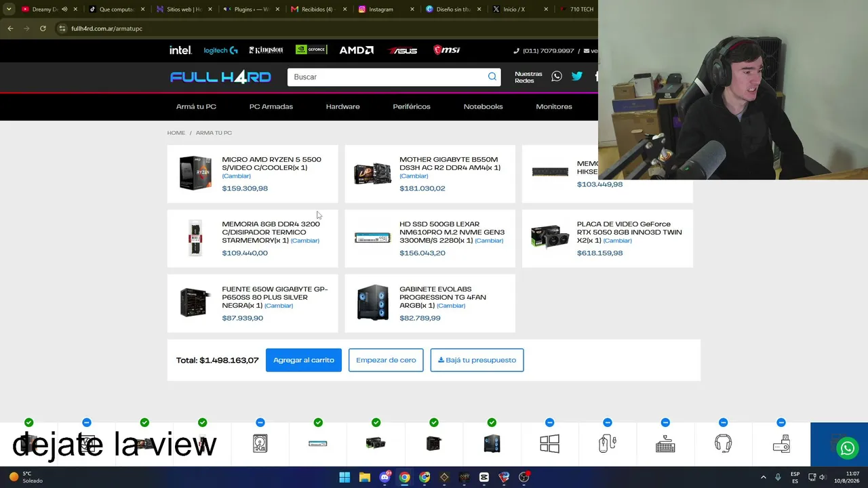This screenshot has height=488, width=868.
Task: Change the Gigabyte B550M motherboard via Cambiar
Action: pos(414,176)
